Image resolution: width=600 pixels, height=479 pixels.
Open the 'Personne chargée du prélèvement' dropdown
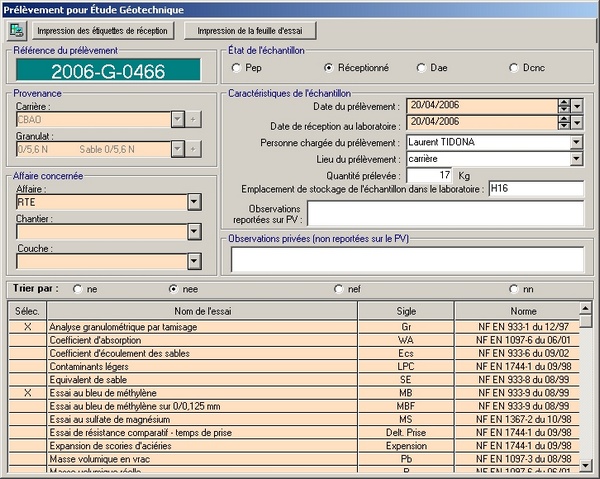(x=576, y=142)
